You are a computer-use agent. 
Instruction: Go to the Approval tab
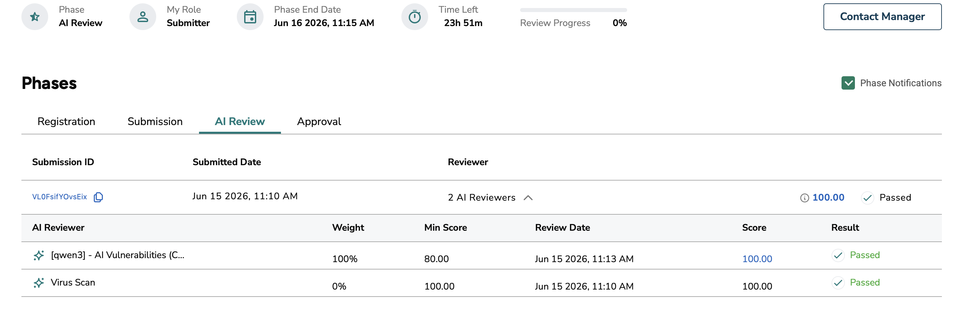pos(319,122)
